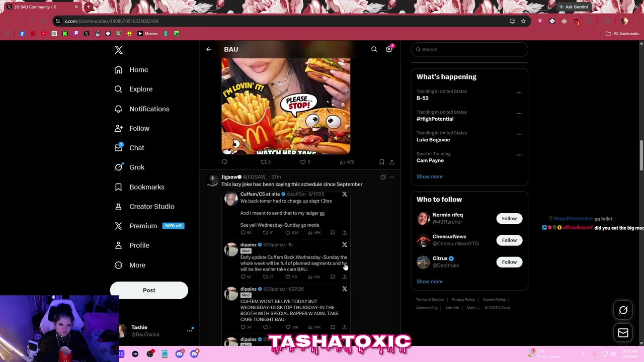Bookmark dippinz's Early update quoted tweet
This screenshot has width=644, height=362.
333,277
